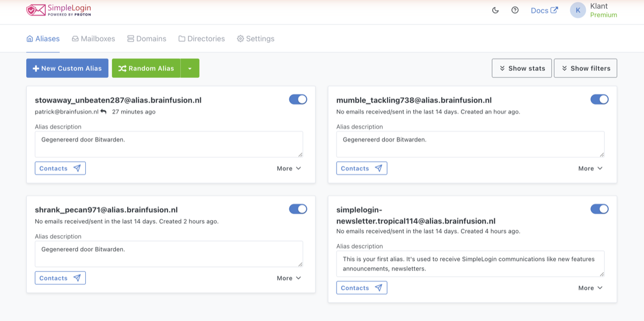Screen dimensions: 644x321
Task: Click the reply arrow icon beside patrick@brainfusion.nl
Action: pyautogui.click(x=104, y=112)
